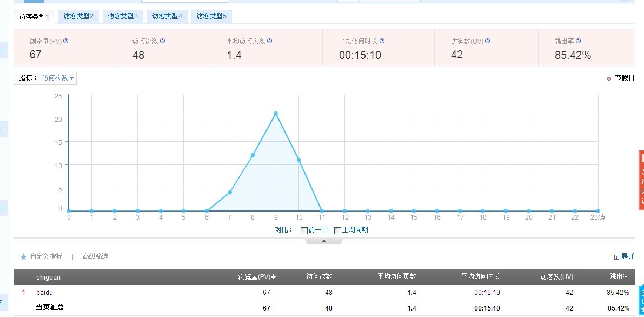
Task: Click help icon beside 平均访问页数
Action: click(x=270, y=41)
